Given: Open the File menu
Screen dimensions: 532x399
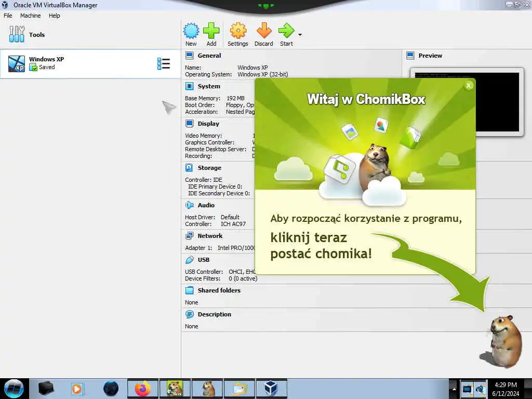Looking at the screenshot, I should (x=8, y=16).
